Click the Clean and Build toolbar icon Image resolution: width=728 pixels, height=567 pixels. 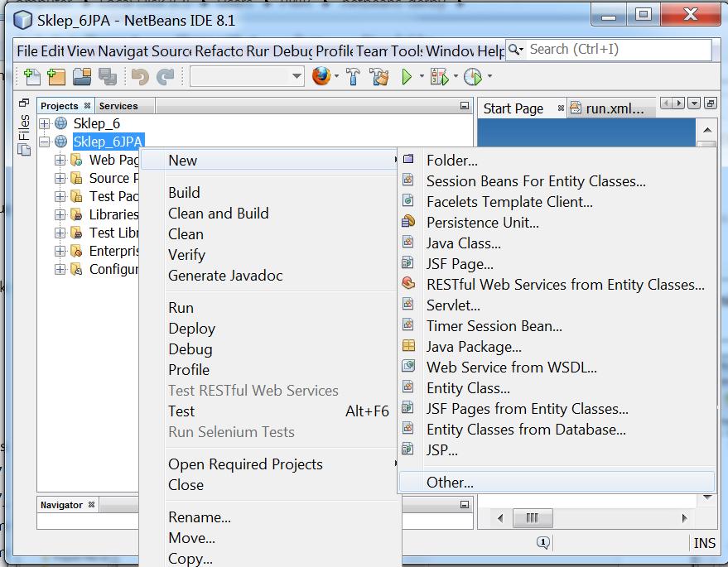click(378, 76)
